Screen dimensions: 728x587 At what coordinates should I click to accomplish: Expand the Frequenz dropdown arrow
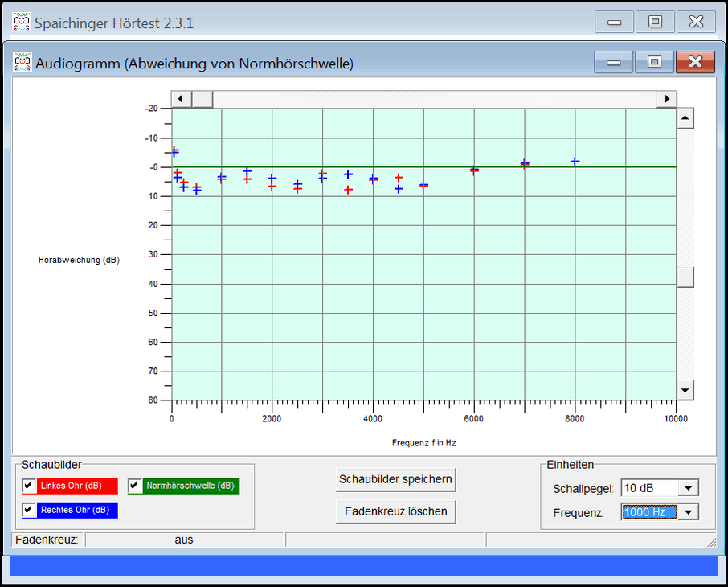[x=688, y=512]
